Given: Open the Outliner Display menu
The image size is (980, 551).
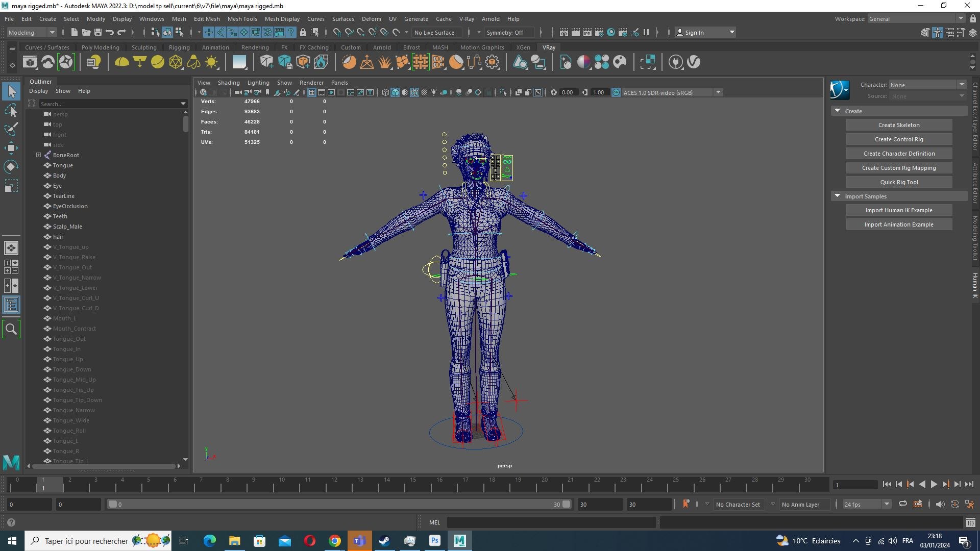Looking at the screenshot, I should [38, 91].
